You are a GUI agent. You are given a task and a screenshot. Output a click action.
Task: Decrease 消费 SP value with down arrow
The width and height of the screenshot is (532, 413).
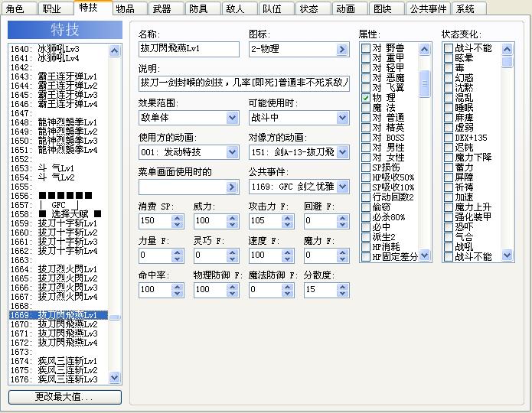(177, 224)
